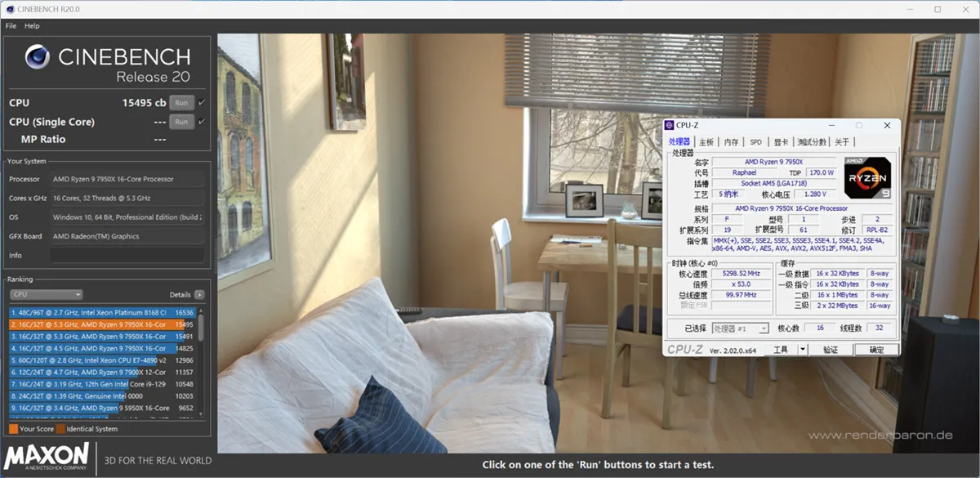Open the 处理器 #1 selection dropdown in CPU-Z

(740, 328)
